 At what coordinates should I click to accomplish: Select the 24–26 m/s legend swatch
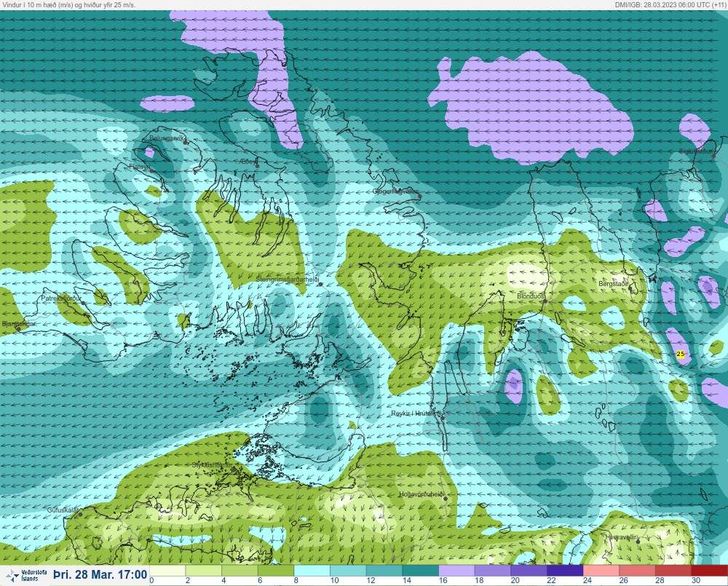point(601,570)
